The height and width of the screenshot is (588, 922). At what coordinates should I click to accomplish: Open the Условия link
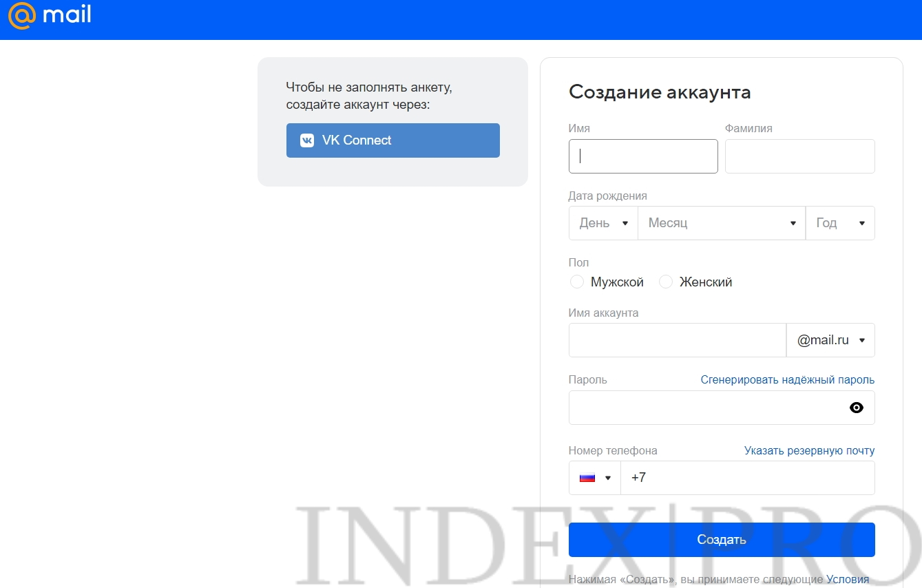[848, 580]
